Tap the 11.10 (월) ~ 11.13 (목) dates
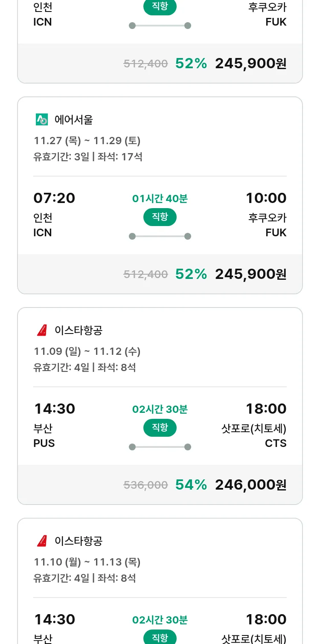The height and width of the screenshot is (644, 320). coord(87,562)
